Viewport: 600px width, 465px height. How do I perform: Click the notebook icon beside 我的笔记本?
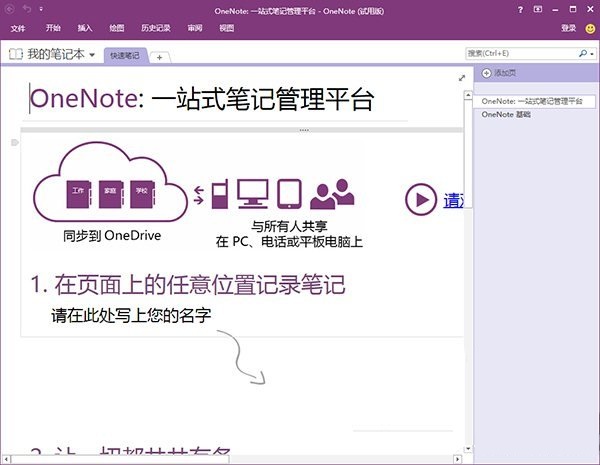15,54
